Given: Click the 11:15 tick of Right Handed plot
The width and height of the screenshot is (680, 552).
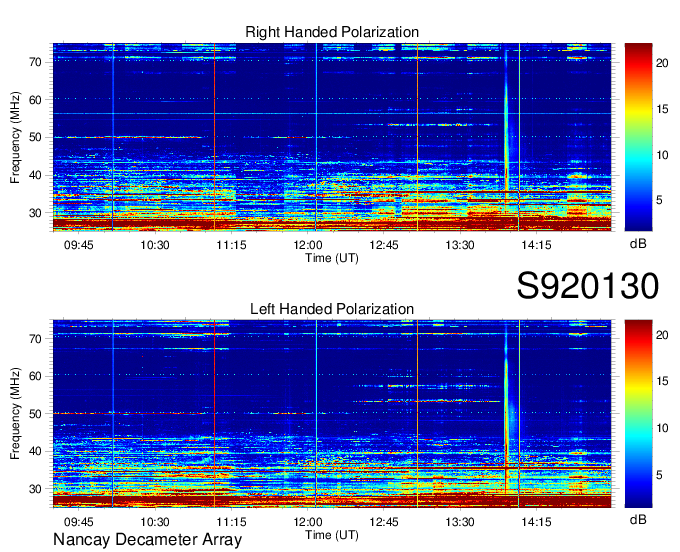Looking at the screenshot, I should (231, 245).
